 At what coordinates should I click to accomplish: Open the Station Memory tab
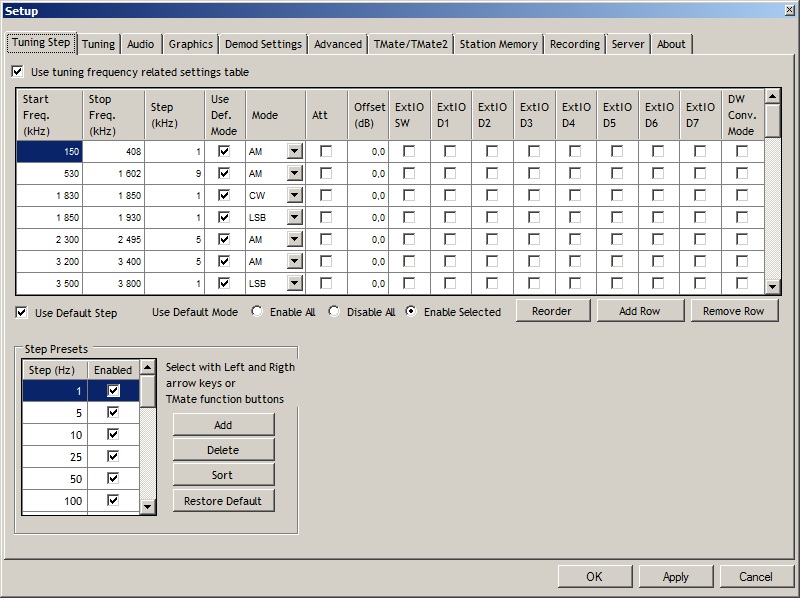[x=498, y=44]
